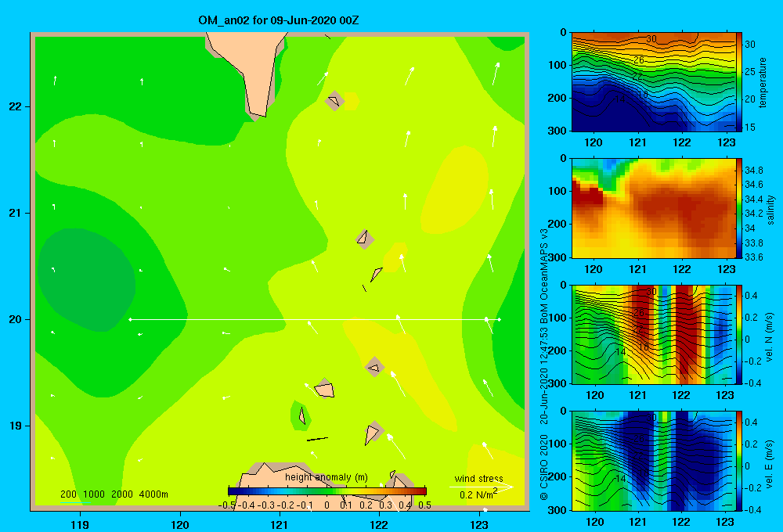Click the Taiwan landmass at the map top

[x=250, y=70]
